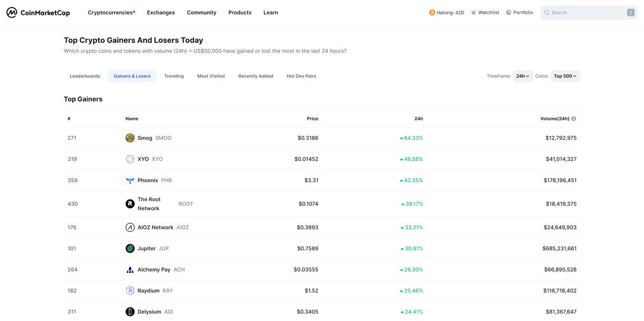Switch to the Leaderboards tab
The height and width of the screenshot is (321, 644).
click(x=85, y=76)
